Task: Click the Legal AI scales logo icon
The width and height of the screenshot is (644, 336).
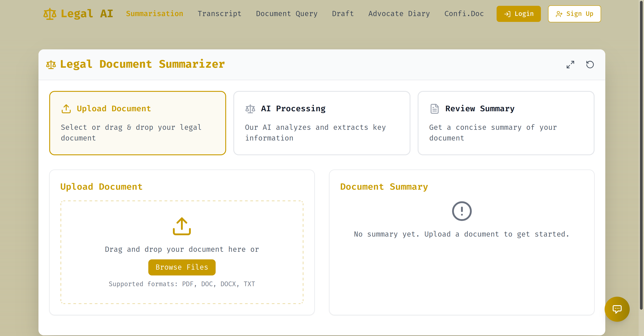Action: [50, 14]
